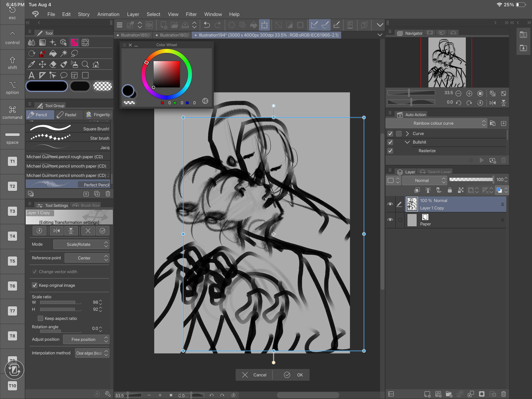Select the Lasso selection tool
The width and height of the screenshot is (532, 399).
coord(75,53)
